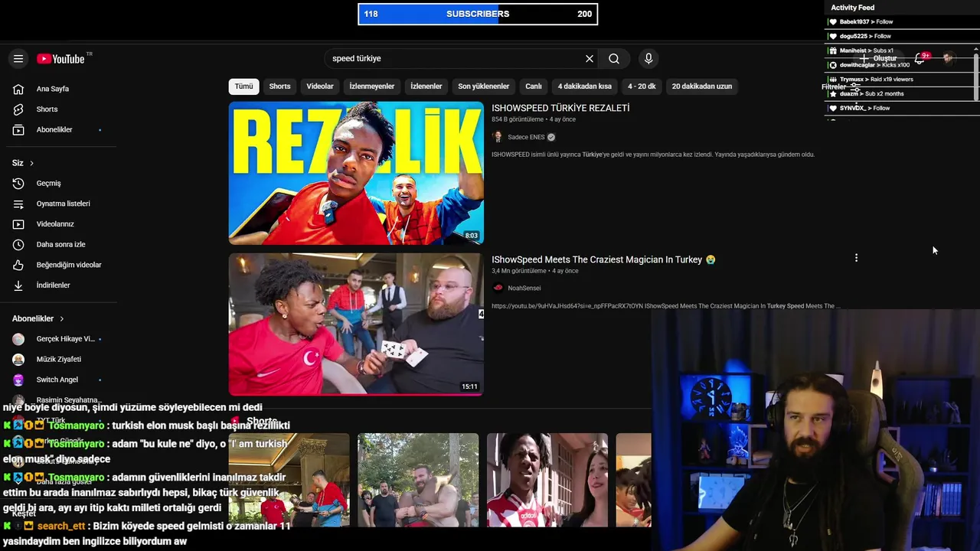Open the account avatar menu
The height and width of the screenshot is (551, 980).
[x=949, y=59]
